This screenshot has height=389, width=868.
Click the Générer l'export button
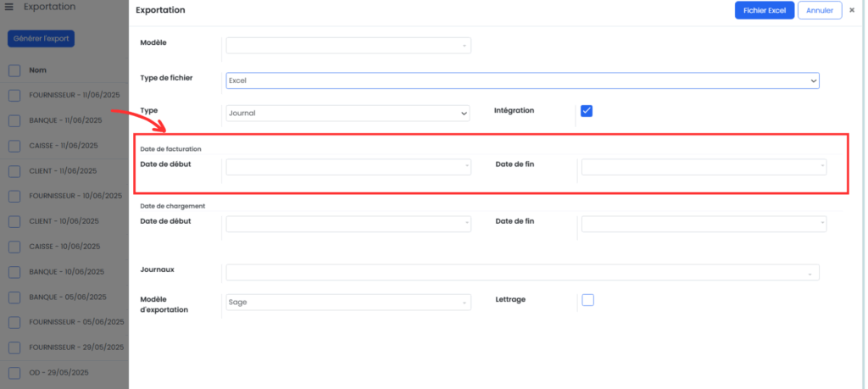pos(41,39)
